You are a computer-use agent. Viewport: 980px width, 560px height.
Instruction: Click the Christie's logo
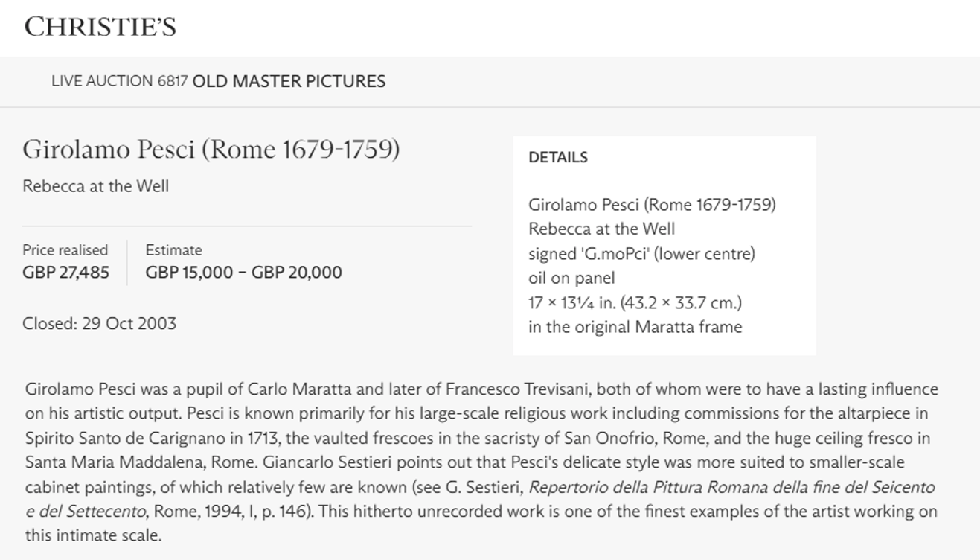pos(100,28)
